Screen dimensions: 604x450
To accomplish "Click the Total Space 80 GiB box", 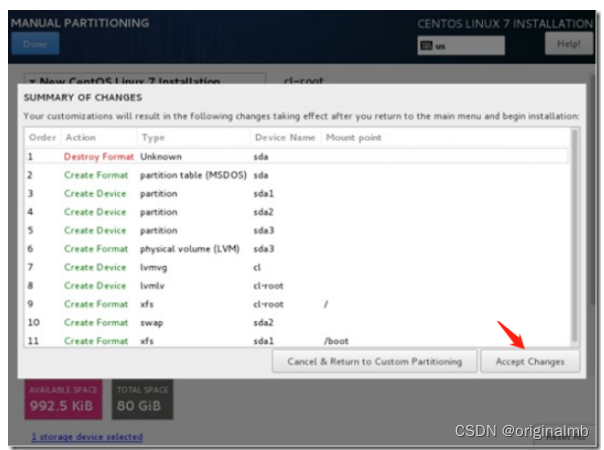I will (x=143, y=400).
